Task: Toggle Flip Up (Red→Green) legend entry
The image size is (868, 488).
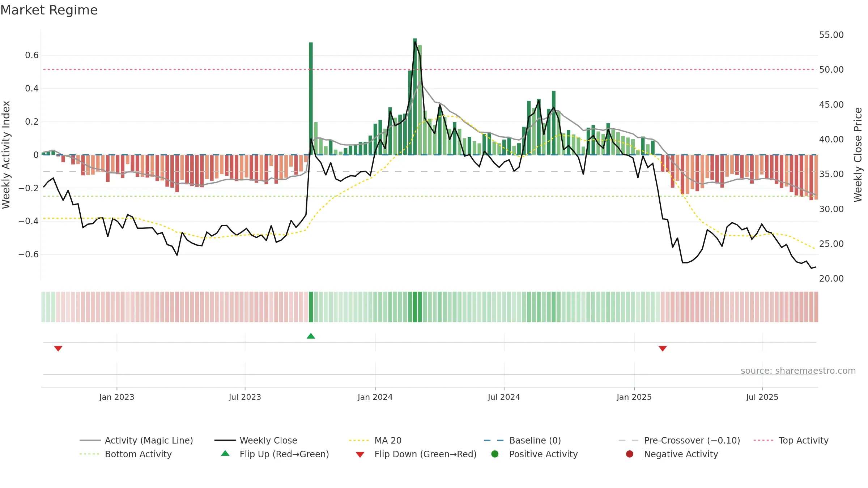Action: coord(275,454)
